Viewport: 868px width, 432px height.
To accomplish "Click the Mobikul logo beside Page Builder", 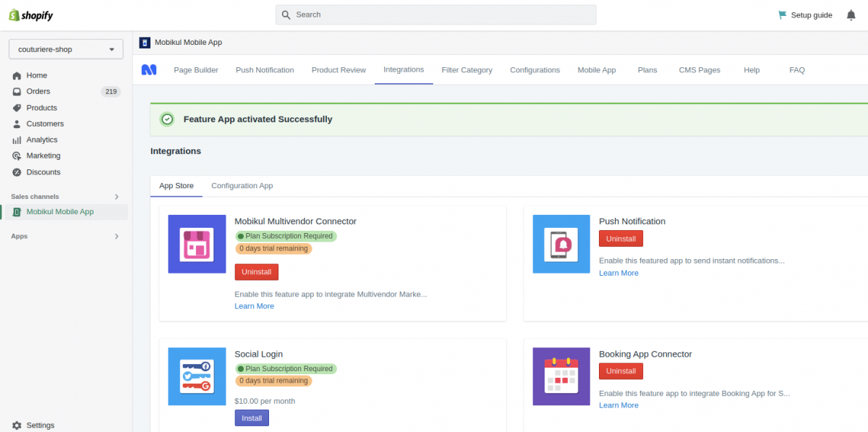I will [148, 70].
